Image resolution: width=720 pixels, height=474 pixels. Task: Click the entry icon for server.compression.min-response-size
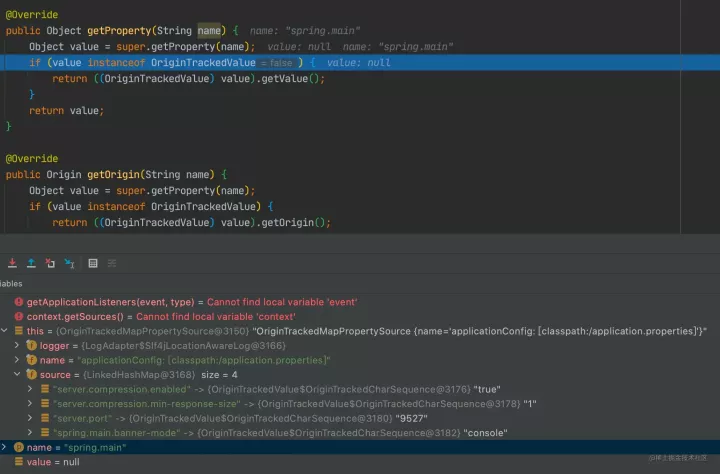pos(45,403)
